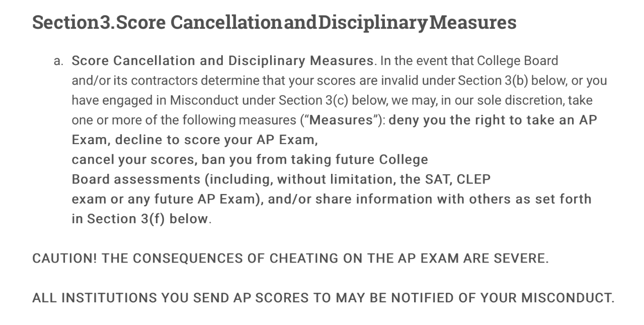This screenshot has width=644, height=325.
Task: Click the list marker "a."
Action: (x=58, y=61)
